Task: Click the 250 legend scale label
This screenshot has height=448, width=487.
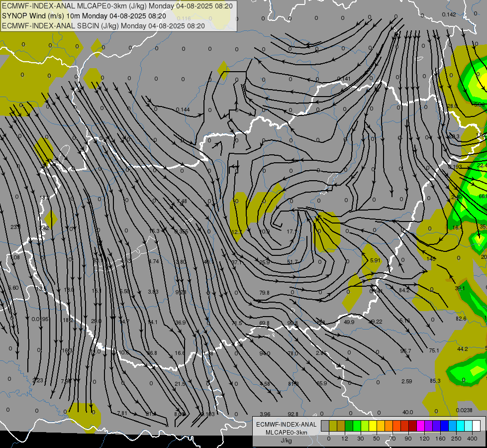Action: (456, 439)
